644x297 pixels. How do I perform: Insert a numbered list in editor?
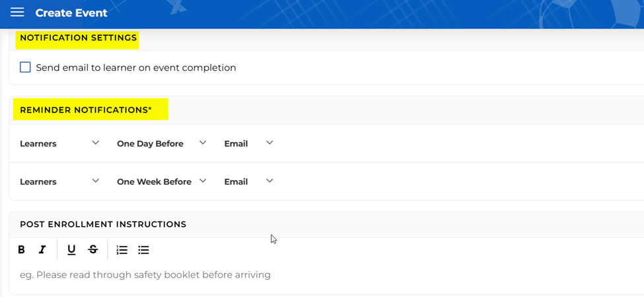click(x=122, y=250)
